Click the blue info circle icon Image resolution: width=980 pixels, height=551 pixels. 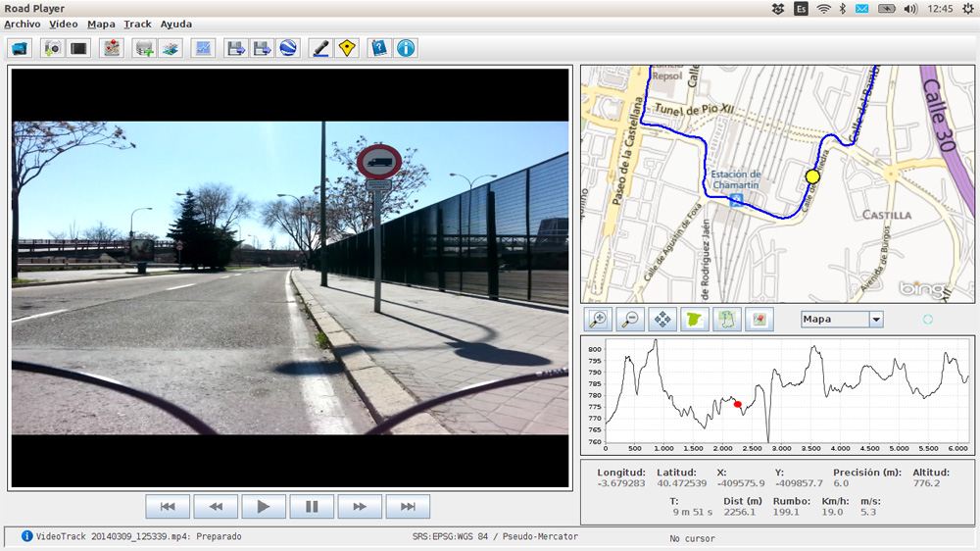point(406,47)
